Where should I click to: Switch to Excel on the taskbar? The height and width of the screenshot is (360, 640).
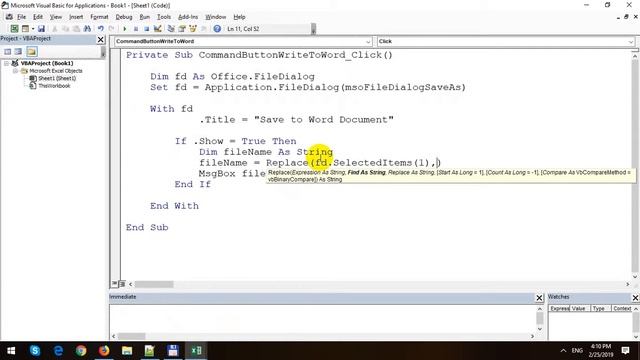coord(196,351)
